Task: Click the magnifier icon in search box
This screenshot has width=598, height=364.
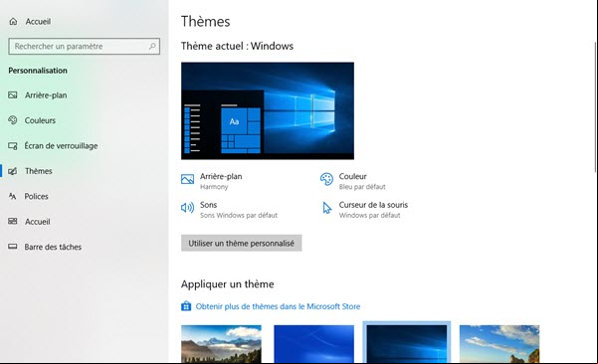Action: (x=152, y=46)
